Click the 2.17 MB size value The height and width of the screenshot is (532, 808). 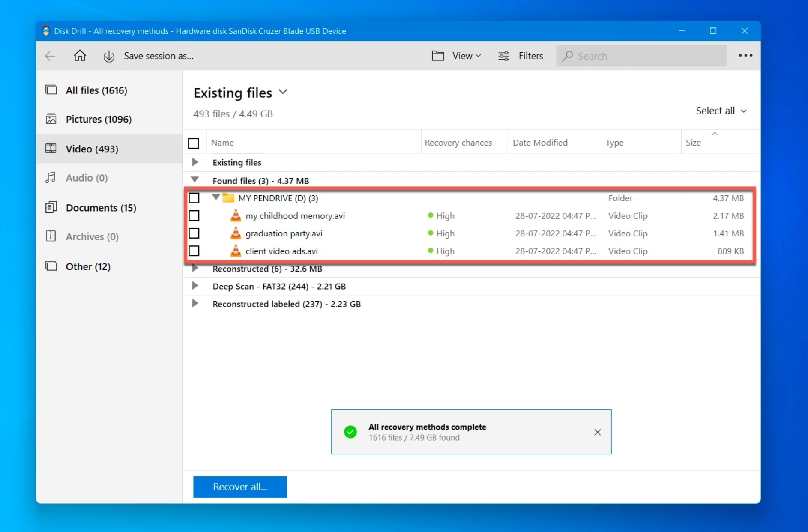click(x=728, y=216)
